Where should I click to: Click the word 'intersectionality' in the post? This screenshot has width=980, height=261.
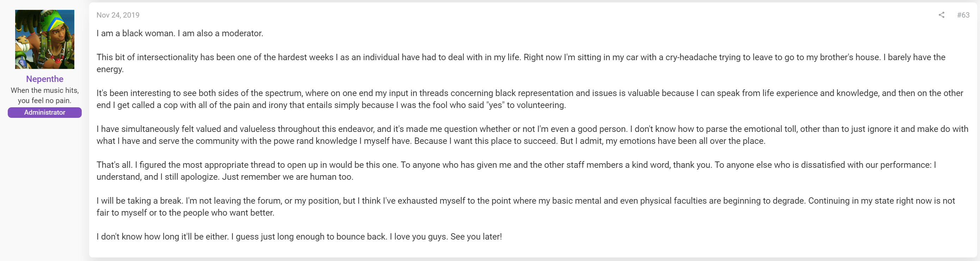(x=167, y=57)
